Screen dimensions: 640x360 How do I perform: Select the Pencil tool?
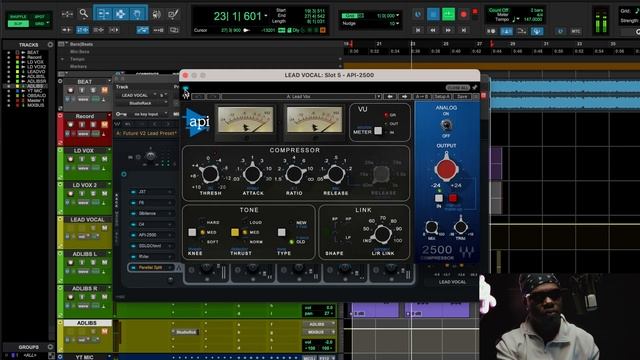pyautogui.click(x=173, y=14)
